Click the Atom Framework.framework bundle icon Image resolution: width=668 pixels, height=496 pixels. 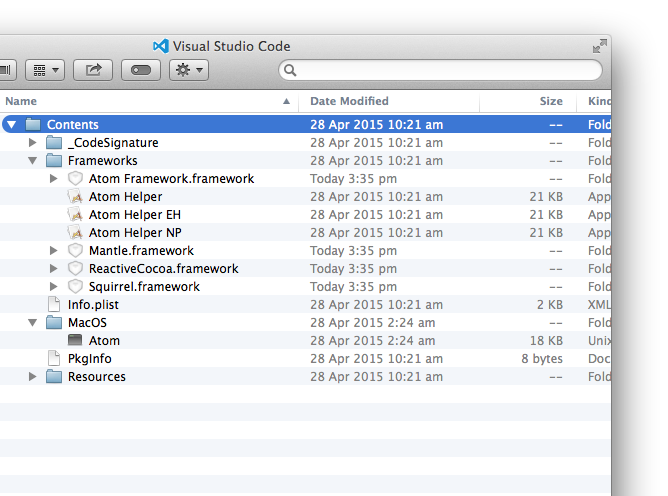tap(75, 179)
